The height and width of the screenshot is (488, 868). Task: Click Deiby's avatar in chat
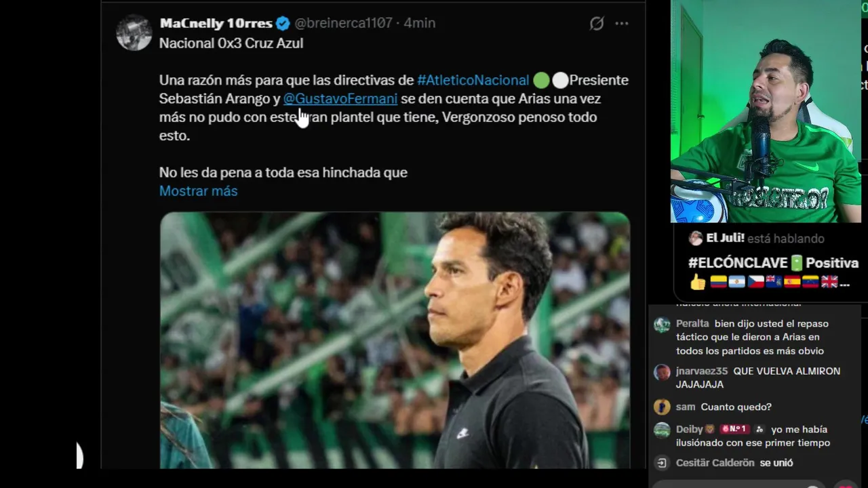click(x=662, y=430)
